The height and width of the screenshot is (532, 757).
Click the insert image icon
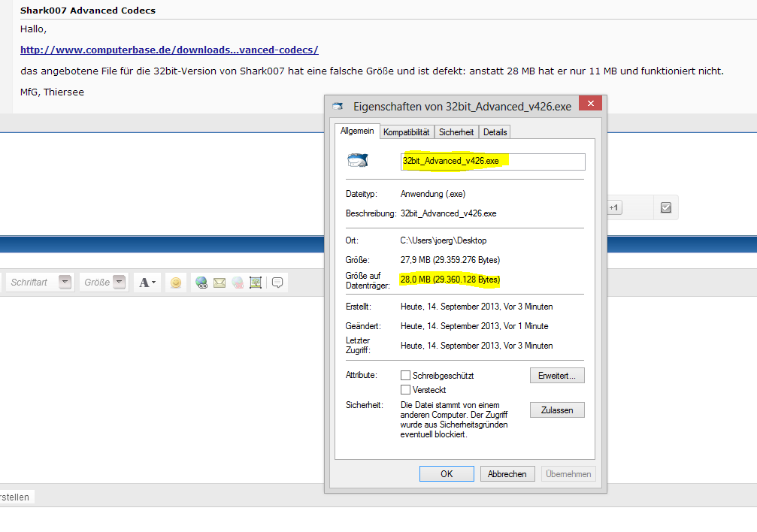pyautogui.click(x=256, y=283)
